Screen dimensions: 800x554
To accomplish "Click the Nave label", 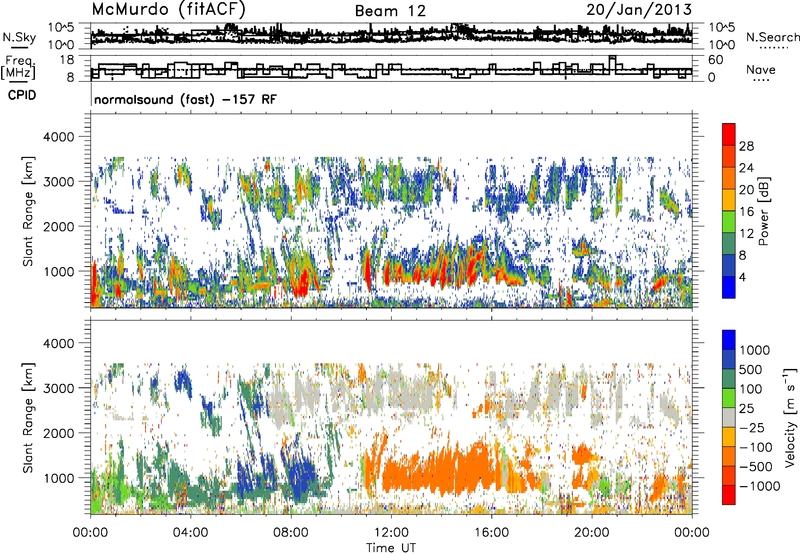I will tap(761, 70).
